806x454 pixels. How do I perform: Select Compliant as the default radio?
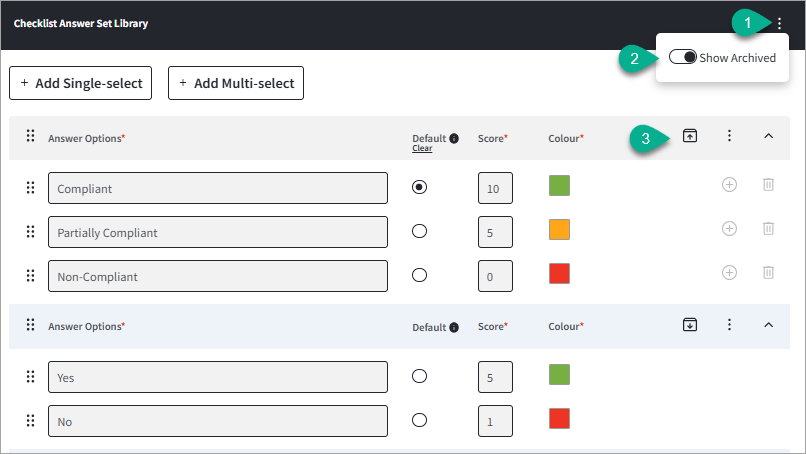(419, 187)
